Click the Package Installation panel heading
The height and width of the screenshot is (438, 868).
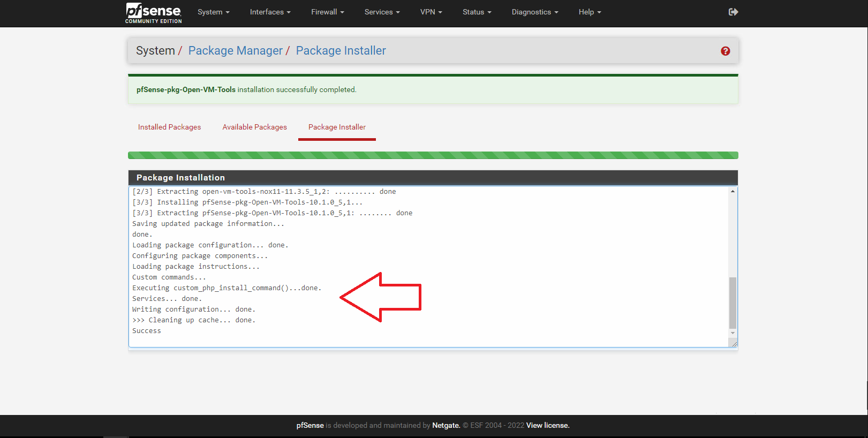(x=433, y=178)
